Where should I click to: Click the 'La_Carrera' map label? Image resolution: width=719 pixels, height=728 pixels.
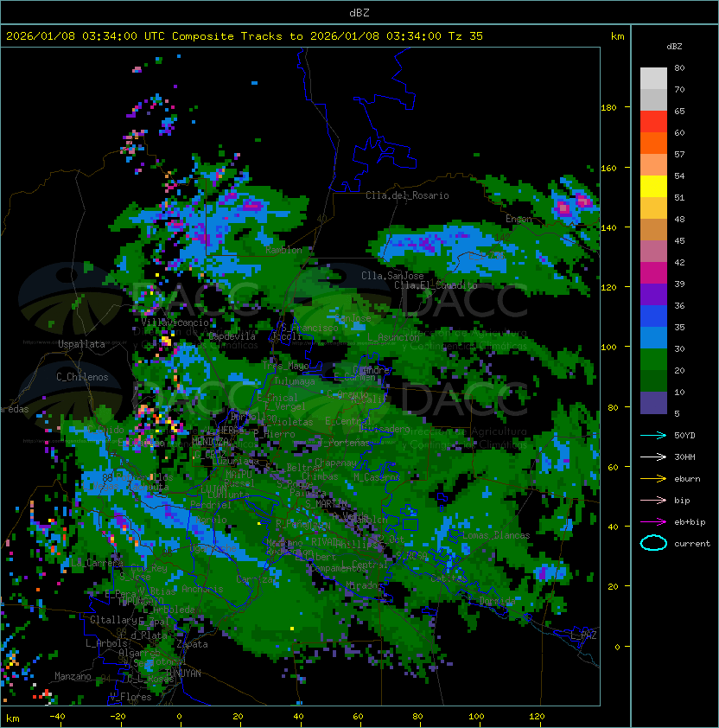click(97, 563)
